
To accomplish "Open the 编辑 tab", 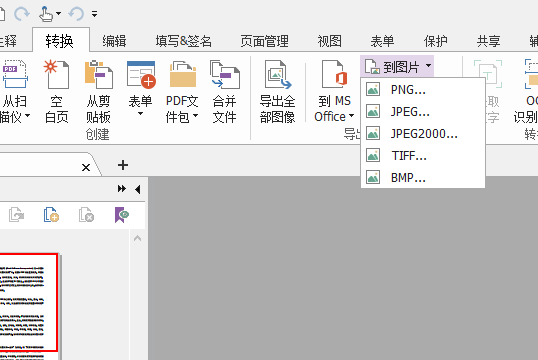I will [x=114, y=41].
